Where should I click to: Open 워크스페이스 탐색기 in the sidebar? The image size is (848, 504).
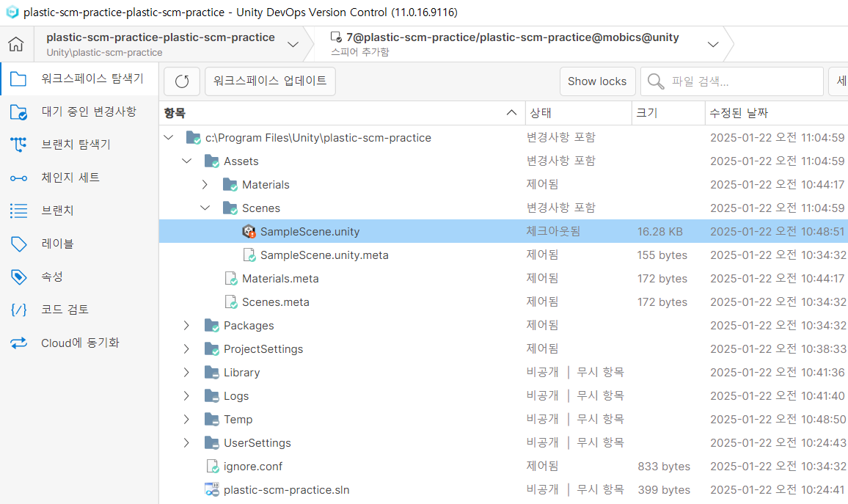(79, 79)
